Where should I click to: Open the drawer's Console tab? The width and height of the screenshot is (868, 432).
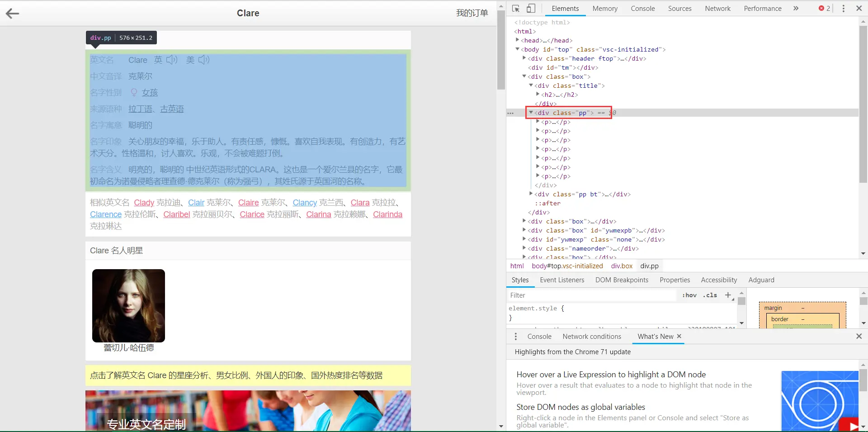(x=539, y=337)
